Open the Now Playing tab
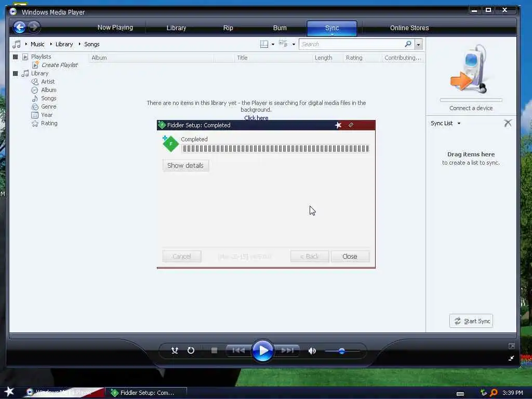 (115, 28)
